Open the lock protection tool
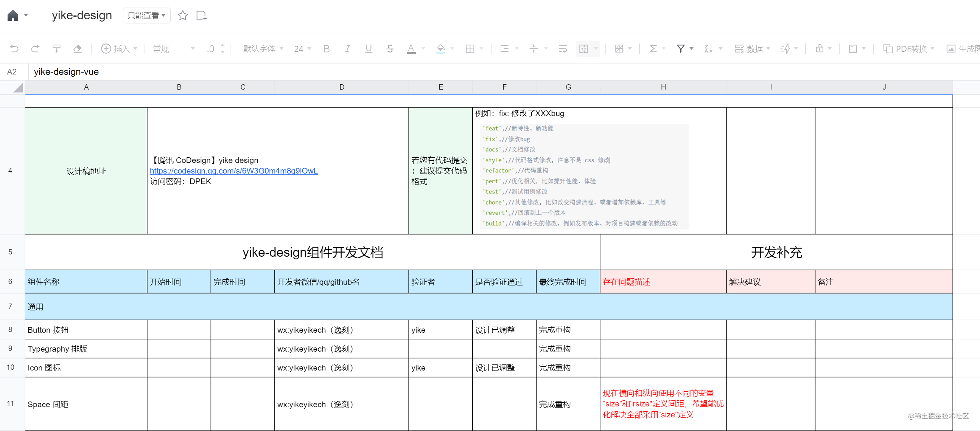Viewport: 980px width, 431px height. (820, 49)
